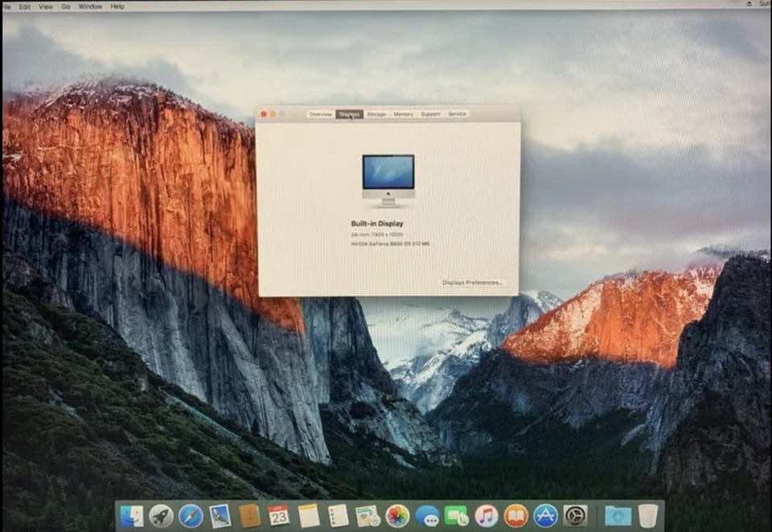This screenshot has height=532, width=772.
Task: Launch Launchpad from the Dock
Action: pos(161,517)
